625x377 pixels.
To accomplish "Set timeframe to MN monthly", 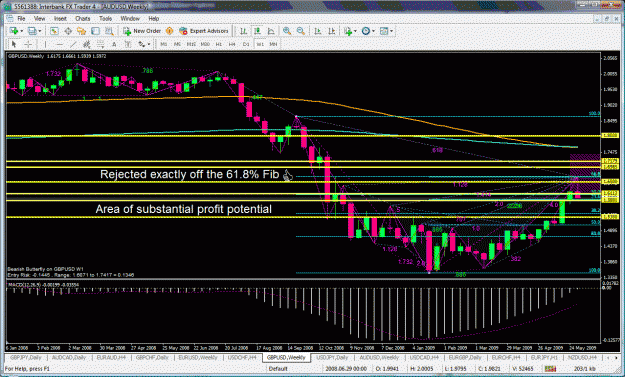I will [273, 44].
